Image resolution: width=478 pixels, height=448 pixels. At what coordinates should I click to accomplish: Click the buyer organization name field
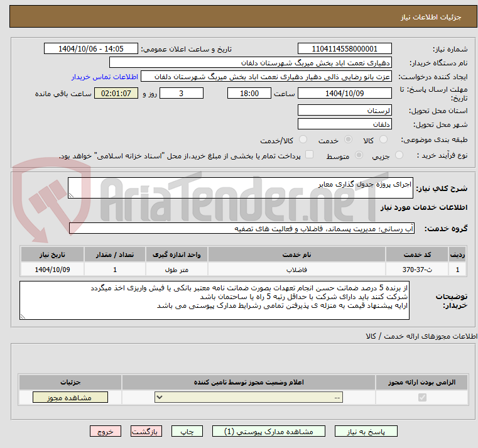tap(250, 63)
